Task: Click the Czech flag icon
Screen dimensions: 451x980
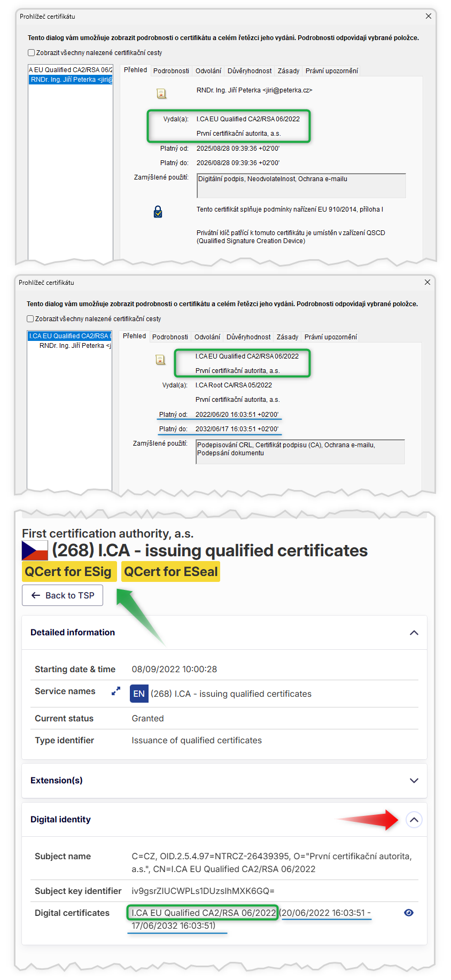Action: point(35,550)
